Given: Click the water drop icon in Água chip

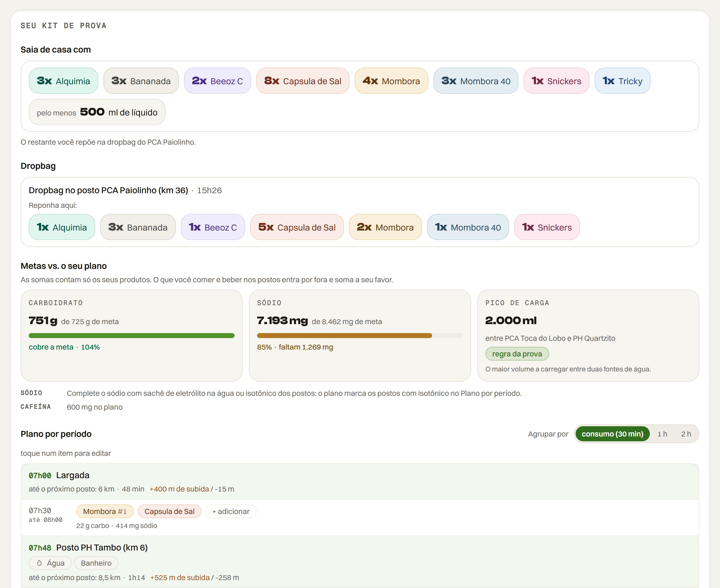Looking at the screenshot, I should [39, 563].
